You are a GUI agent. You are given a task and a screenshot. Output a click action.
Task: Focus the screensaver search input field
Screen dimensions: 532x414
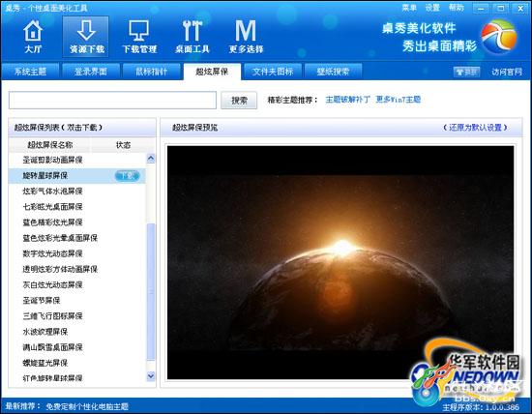point(112,101)
